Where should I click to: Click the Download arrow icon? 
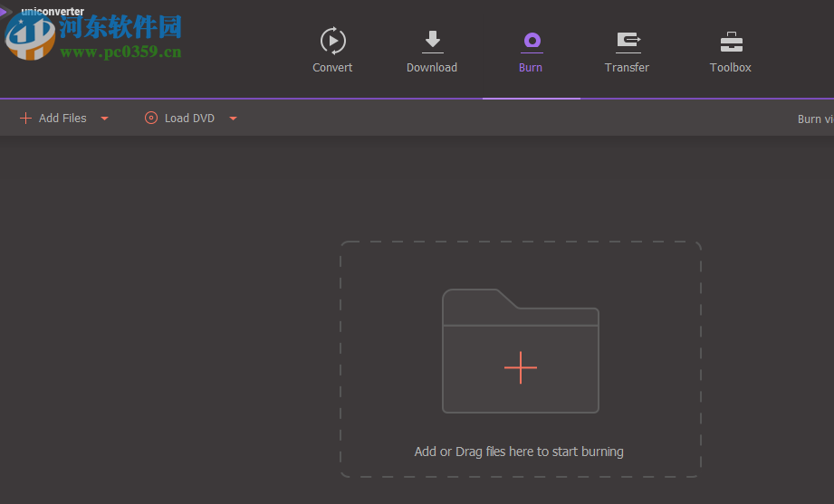click(x=433, y=42)
